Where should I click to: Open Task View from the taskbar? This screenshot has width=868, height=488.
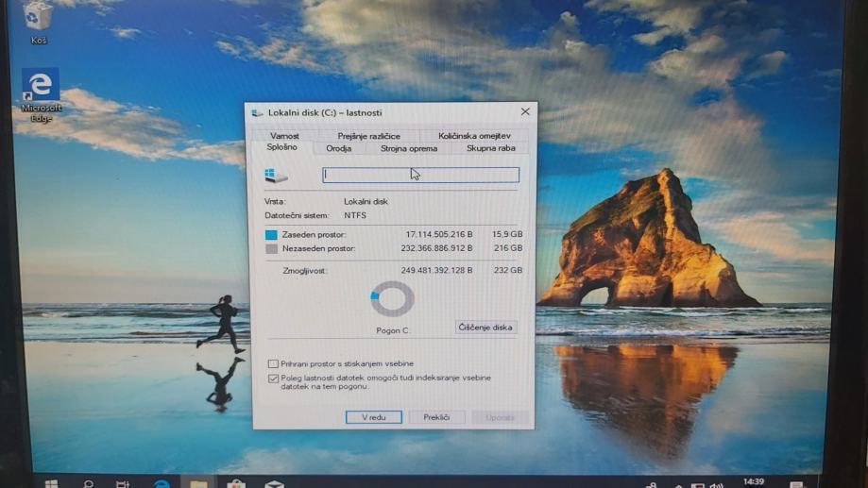[123, 483]
